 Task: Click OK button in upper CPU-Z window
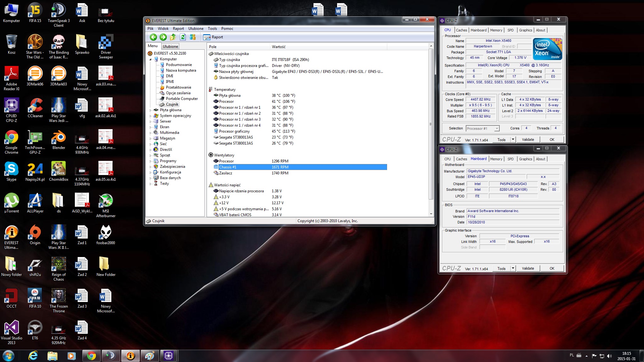tap(552, 140)
